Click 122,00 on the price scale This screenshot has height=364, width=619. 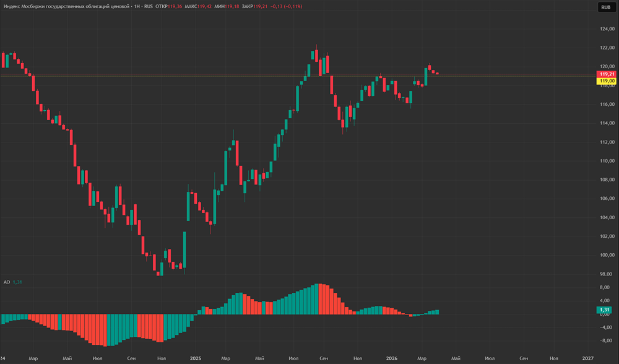coord(607,48)
